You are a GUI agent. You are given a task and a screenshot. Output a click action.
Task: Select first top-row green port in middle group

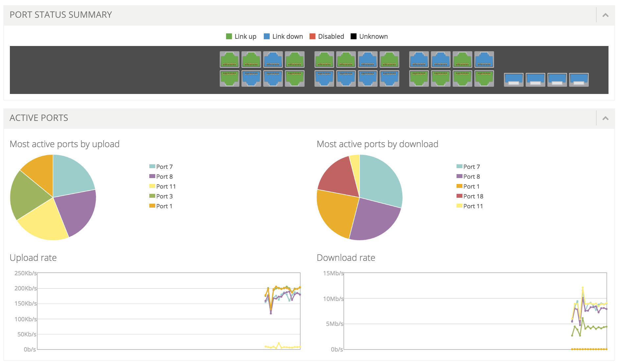pos(324,59)
